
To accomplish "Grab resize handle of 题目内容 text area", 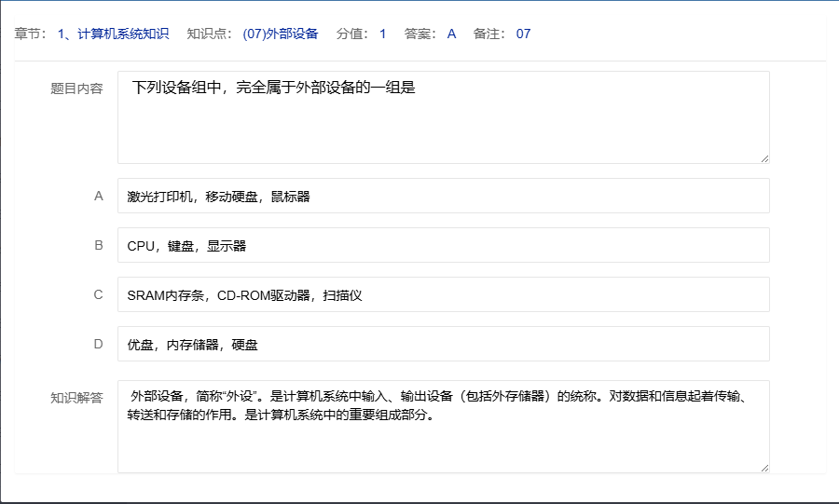I will pos(764,158).
